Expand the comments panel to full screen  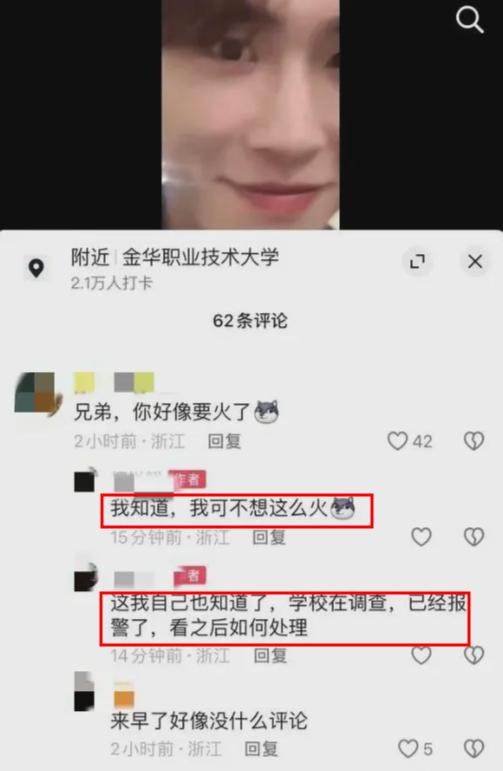click(417, 261)
